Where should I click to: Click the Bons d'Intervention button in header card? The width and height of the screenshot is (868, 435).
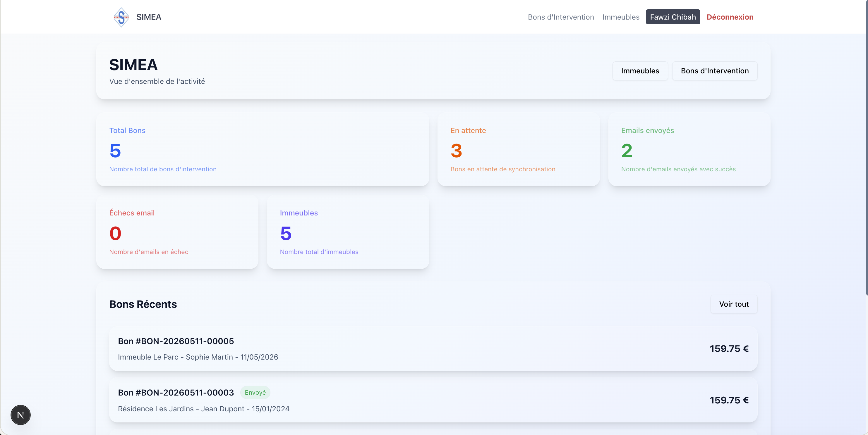(715, 71)
